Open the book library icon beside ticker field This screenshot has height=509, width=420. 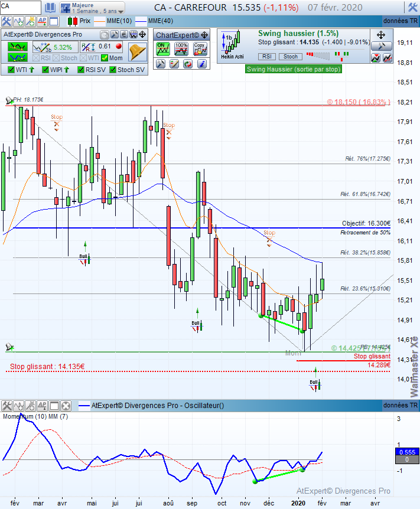point(50,7)
